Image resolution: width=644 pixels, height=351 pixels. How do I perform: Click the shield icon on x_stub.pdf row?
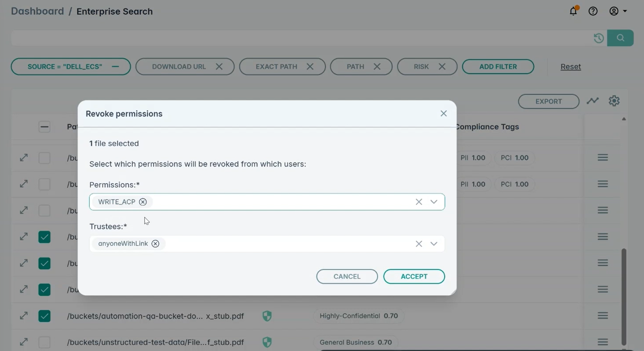point(267,316)
